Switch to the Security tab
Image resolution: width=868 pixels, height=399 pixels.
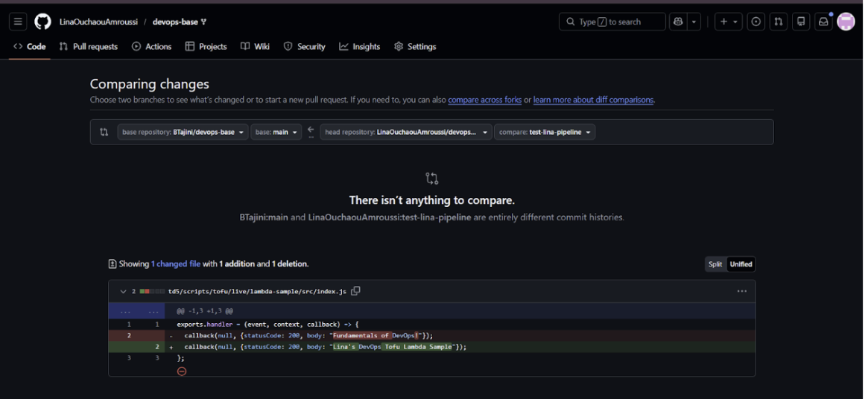coord(305,46)
